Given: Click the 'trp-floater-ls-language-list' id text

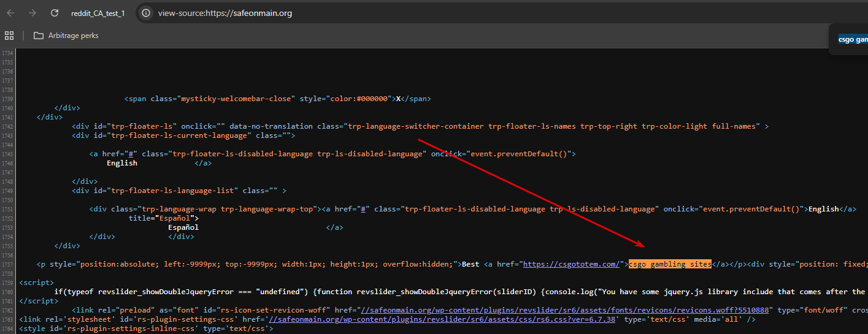Looking at the screenshot, I should [x=172, y=191].
